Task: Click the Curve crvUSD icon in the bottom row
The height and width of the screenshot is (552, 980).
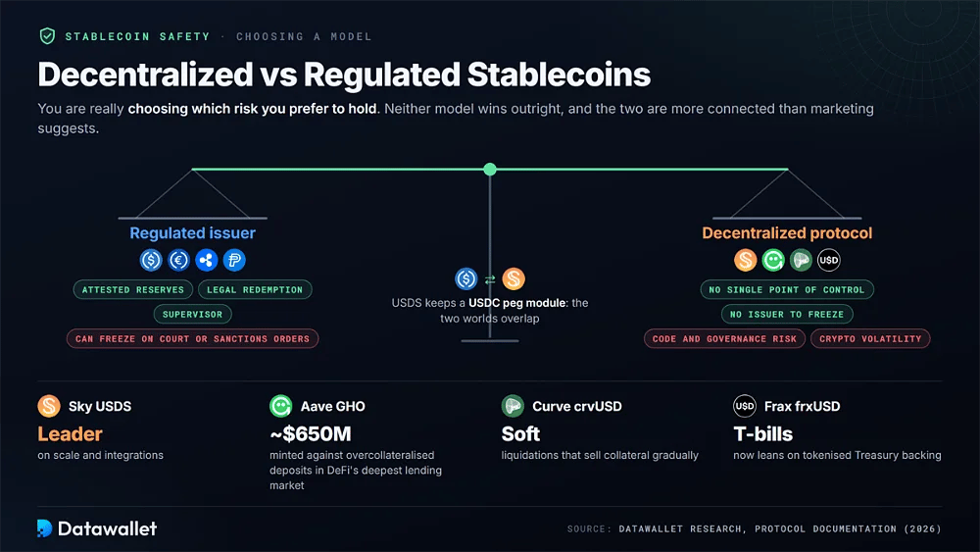Action: point(513,406)
